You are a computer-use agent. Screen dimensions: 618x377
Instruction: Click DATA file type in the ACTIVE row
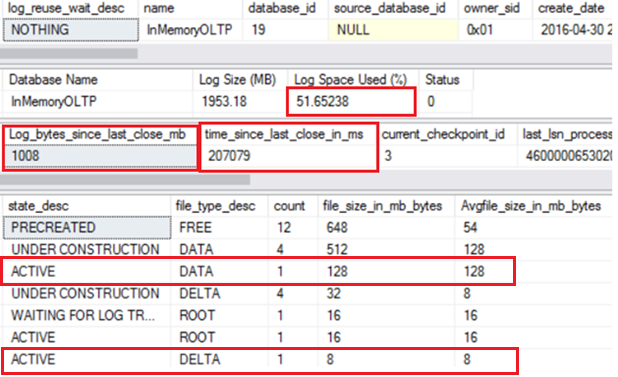196,272
